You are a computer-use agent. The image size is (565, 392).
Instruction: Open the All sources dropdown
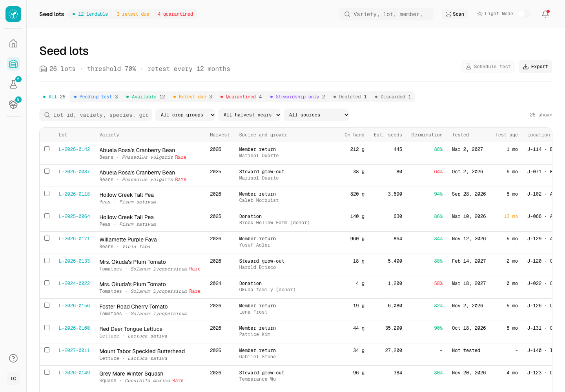pos(316,115)
